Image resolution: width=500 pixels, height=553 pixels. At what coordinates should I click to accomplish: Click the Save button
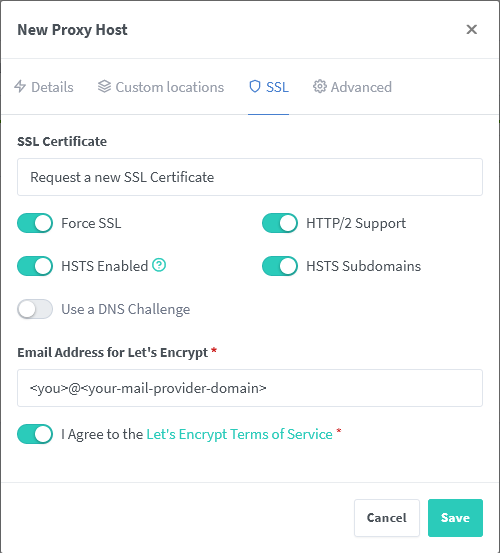pos(455,518)
